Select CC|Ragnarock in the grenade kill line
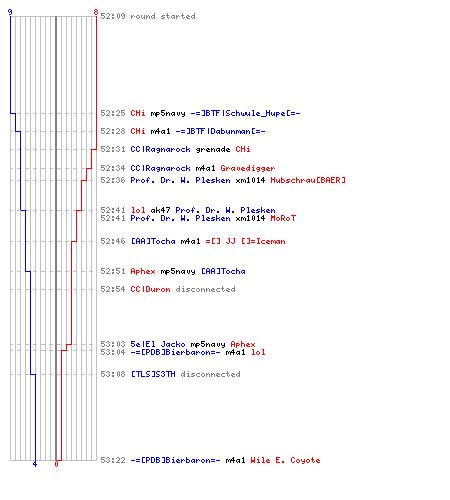Image resolution: width=450 pixels, height=500 pixels. click(x=160, y=149)
